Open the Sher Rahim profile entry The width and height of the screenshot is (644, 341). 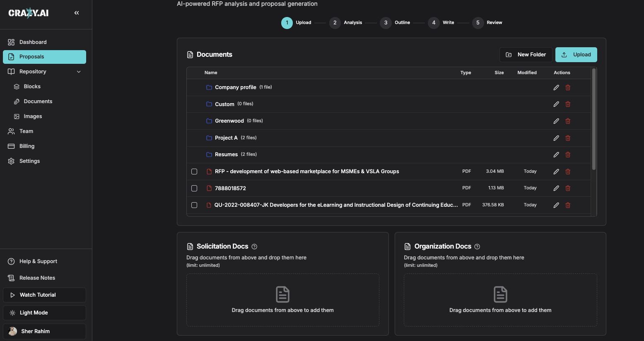pos(36,331)
